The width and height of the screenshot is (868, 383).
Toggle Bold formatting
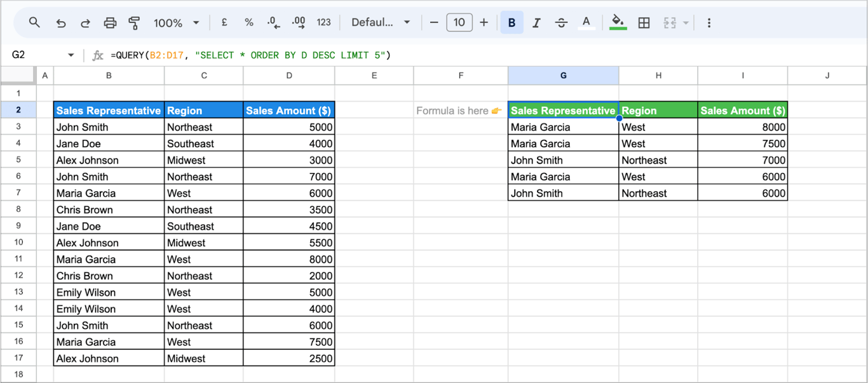pyautogui.click(x=512, y=23)
